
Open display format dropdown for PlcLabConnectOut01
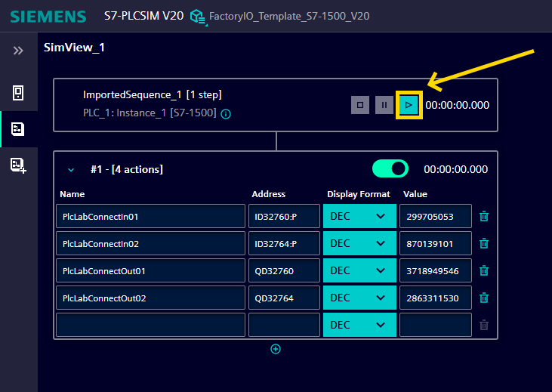coord(359,270)
